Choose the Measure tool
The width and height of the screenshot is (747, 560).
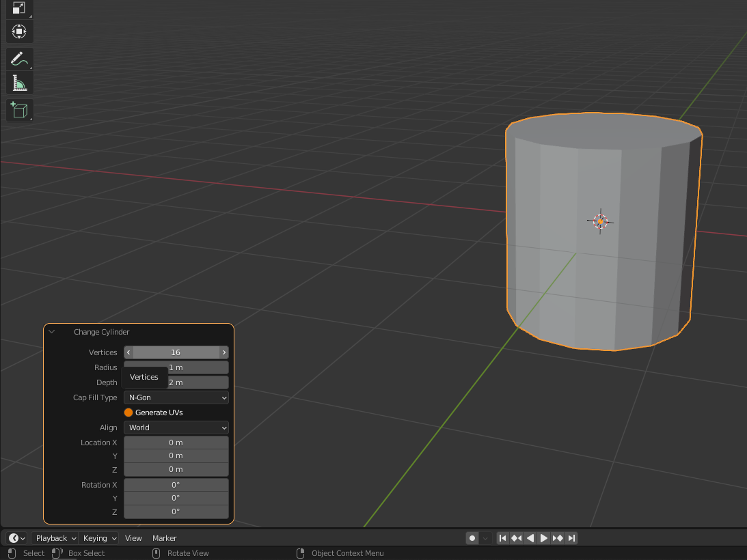tap(19, 83)
